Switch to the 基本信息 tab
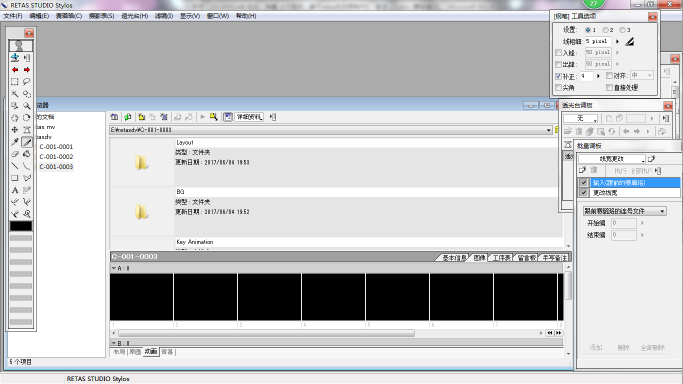 (x=454, y=258)
